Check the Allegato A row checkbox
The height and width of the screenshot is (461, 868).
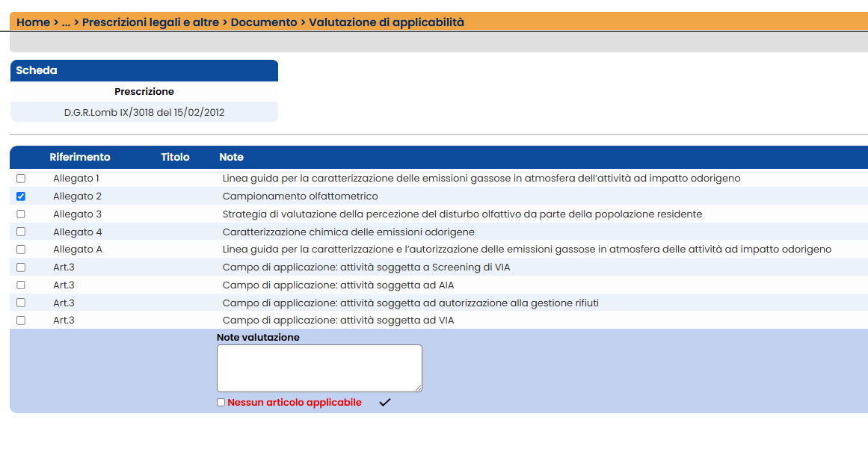pos(21,249)
